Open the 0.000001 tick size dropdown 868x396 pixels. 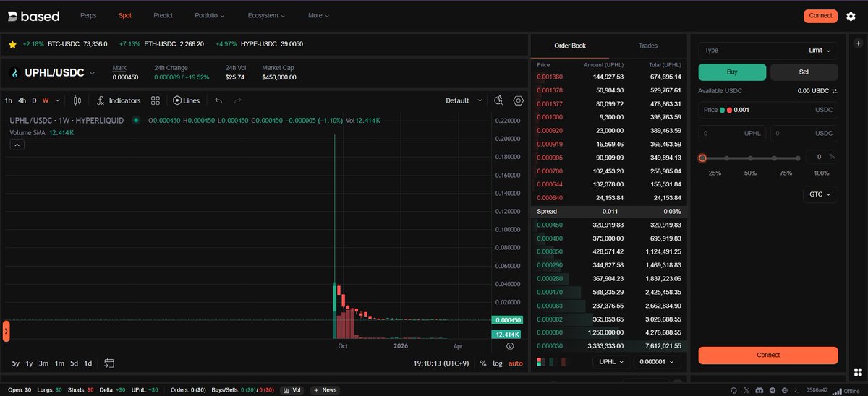tap(658, 362)
